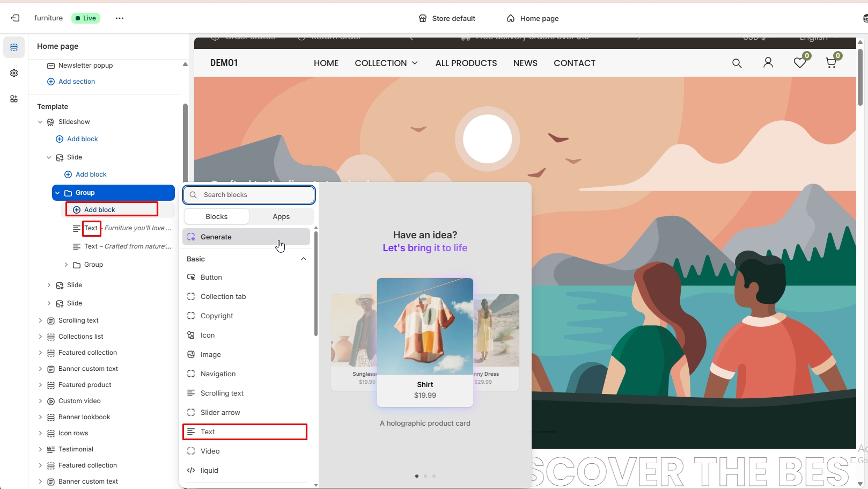Viewport: 868px width, 489px height.
Task: Click the Generate block button
Action: pyautogui.click(x=246, y=237)
